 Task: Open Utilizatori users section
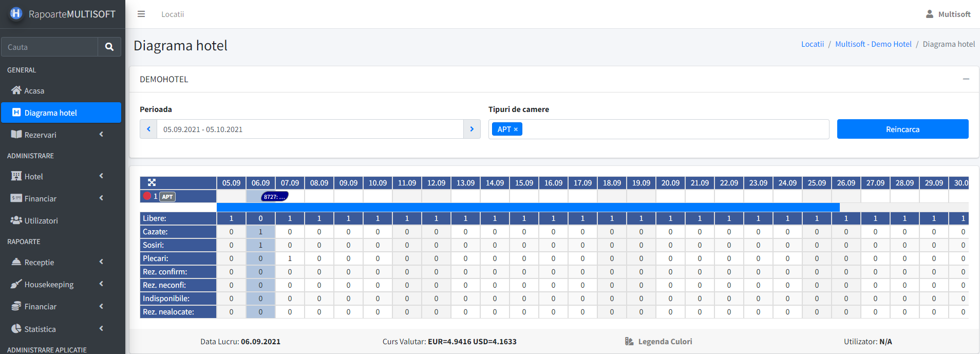pos(41,221)
